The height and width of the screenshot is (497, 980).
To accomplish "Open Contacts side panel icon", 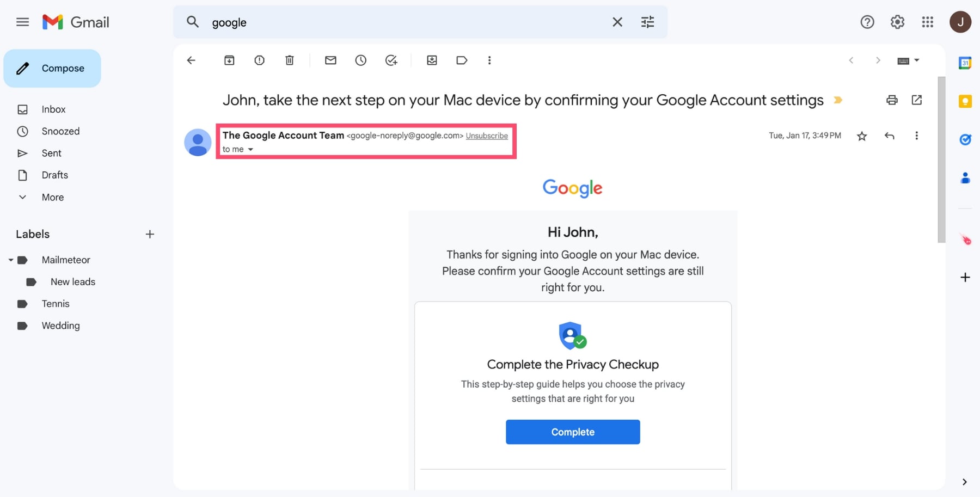I will pos(965,178).
